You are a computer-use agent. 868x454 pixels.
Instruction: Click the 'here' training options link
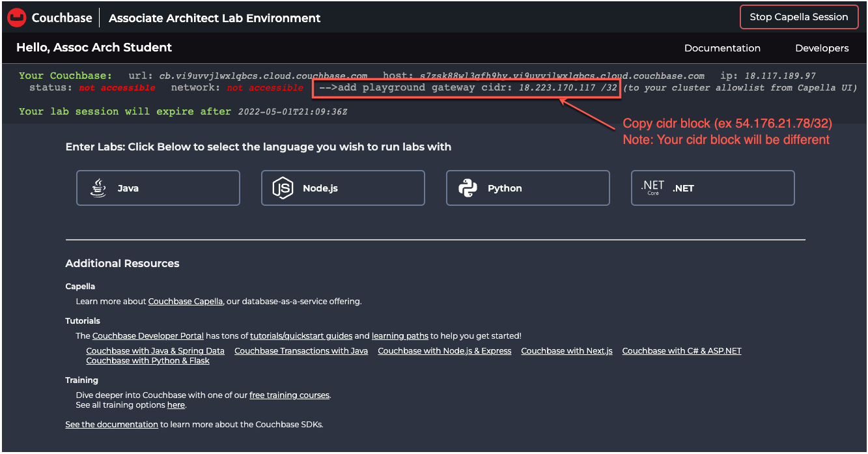pyautogui.click(x=176, y=405)
